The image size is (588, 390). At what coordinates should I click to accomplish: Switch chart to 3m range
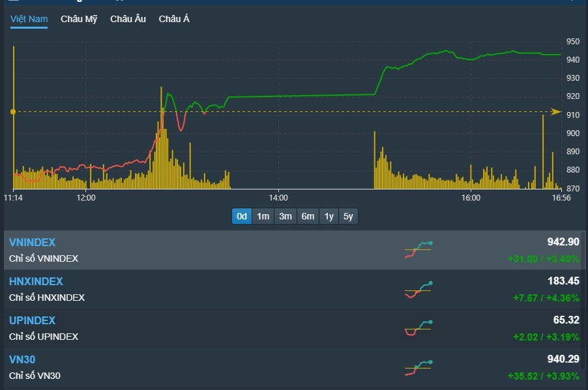click(x=285, y=216)
